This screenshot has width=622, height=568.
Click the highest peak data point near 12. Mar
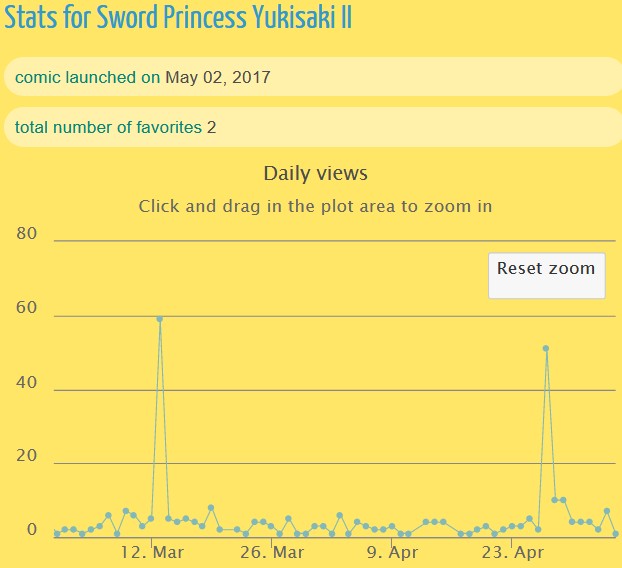pos(159,319)
